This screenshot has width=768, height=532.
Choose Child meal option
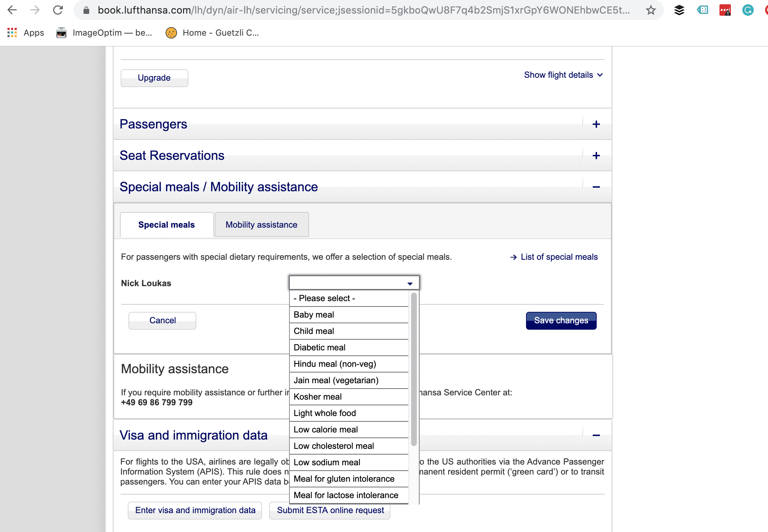pos(349,331)
